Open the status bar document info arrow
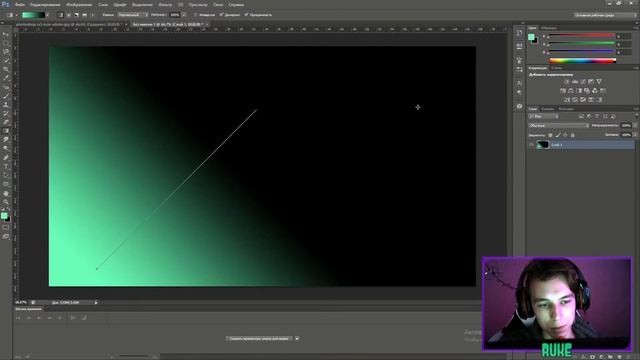 tap(96, 302)
